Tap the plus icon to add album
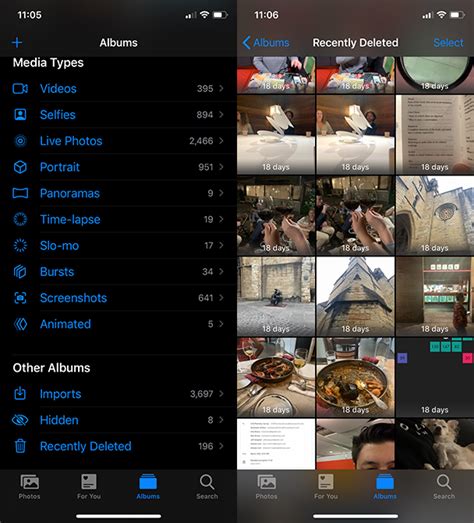 click(17, 43)
